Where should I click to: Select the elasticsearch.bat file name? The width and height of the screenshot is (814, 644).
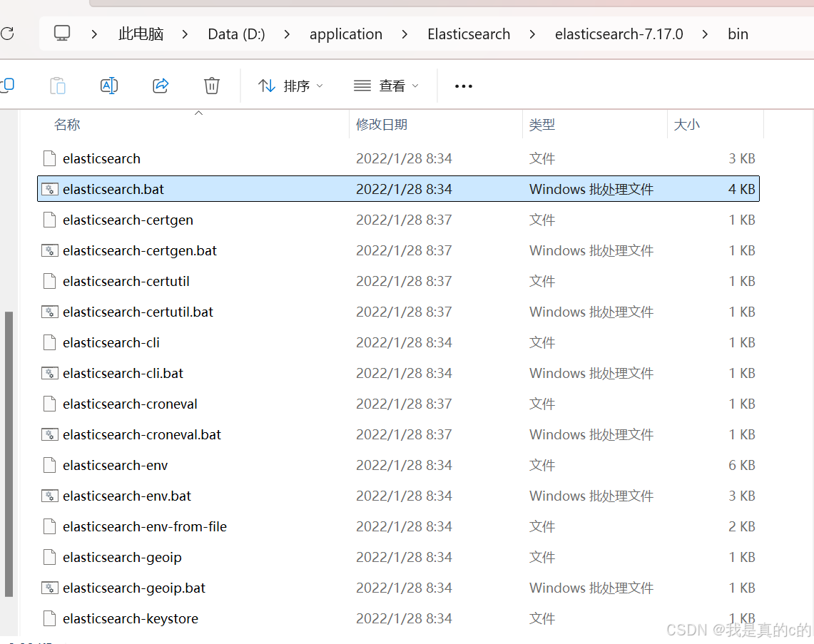[x=113, y=190]
